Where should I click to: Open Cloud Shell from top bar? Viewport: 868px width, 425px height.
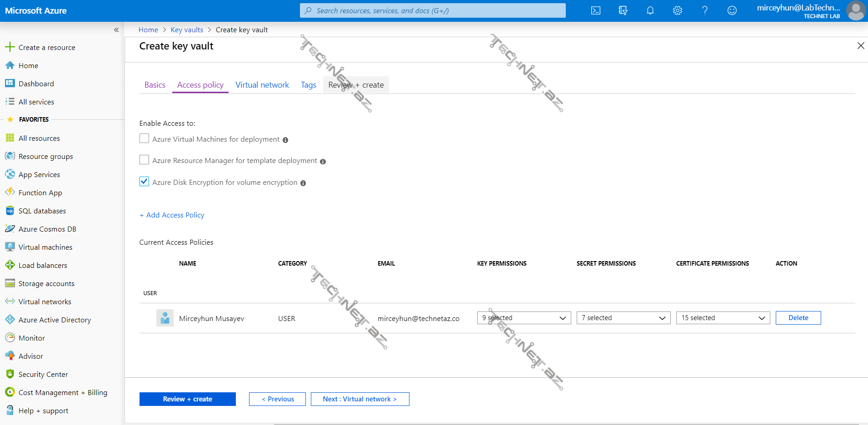click(595, 10)
